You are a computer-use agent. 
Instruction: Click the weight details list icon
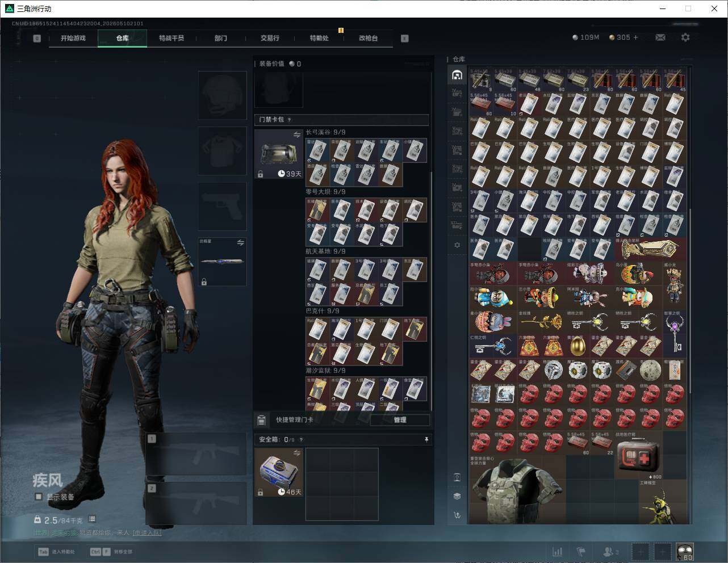pos(92,519)
